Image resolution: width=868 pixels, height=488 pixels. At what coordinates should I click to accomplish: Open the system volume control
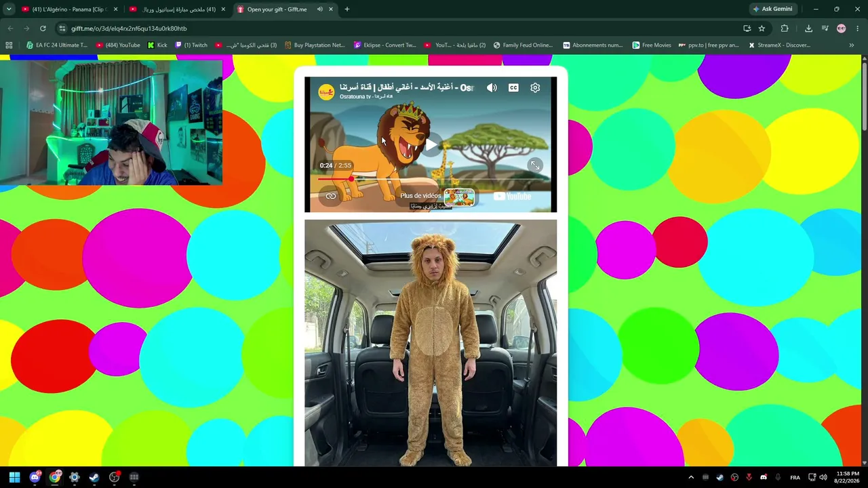click(x=824, y=477)
